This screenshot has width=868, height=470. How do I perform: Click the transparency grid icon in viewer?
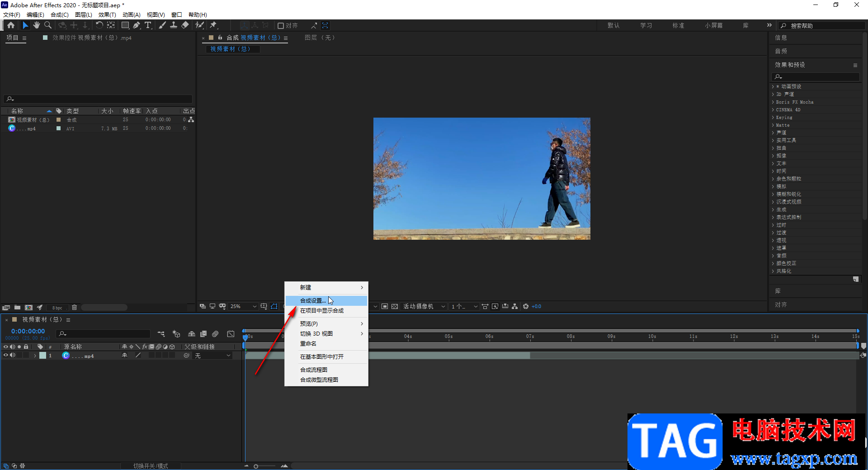point(395,306)
